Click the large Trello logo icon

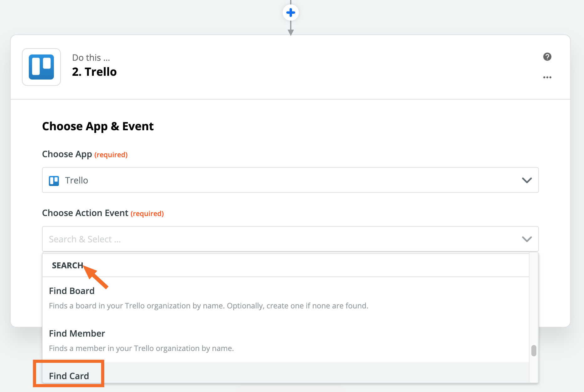pyautogui.click(x=41, y=67)
